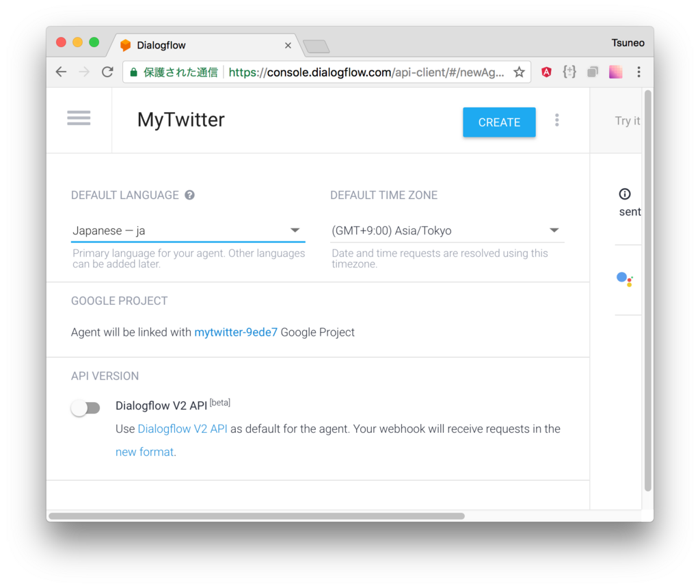This screenshot has height=588, width=700.
Task: Click the info icon above sent
Action: (625, 193)
